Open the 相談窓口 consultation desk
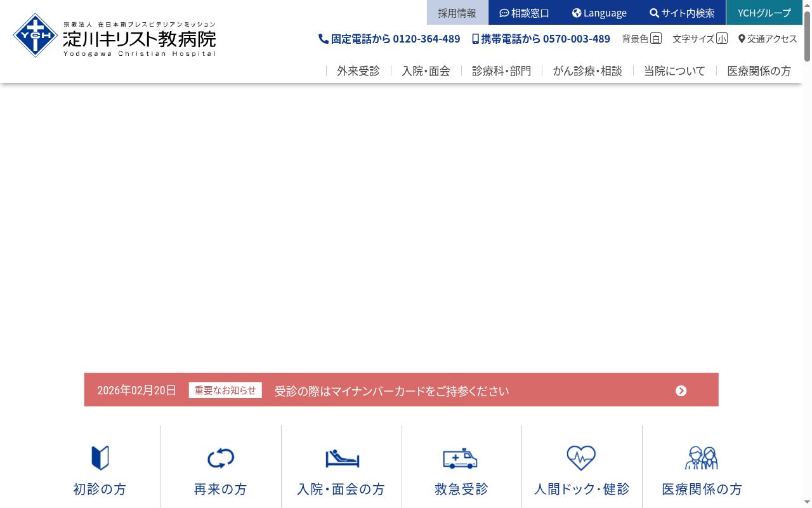The height and width of the screenshot is (508, 812). (524, 13)
